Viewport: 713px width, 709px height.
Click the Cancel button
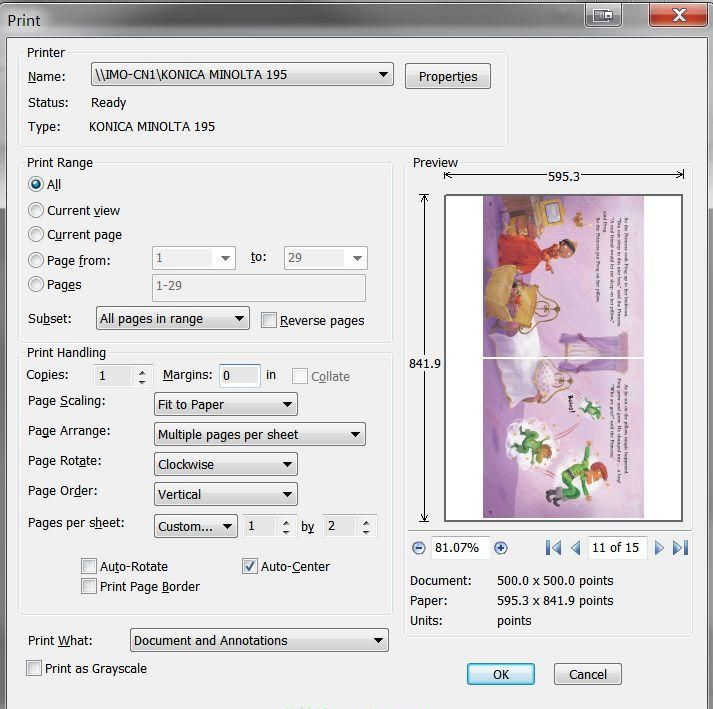[587, 674]
